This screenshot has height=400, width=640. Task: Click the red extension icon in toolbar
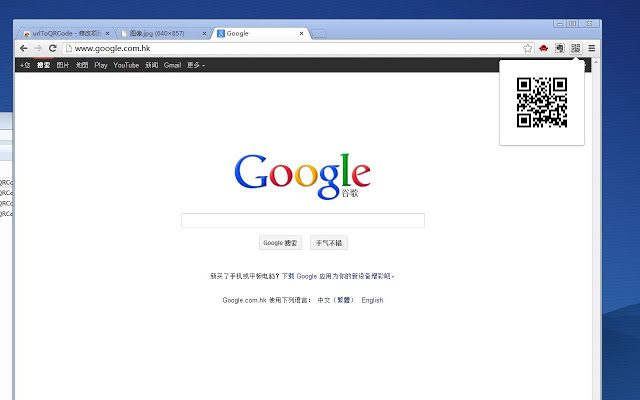point(543,49)
